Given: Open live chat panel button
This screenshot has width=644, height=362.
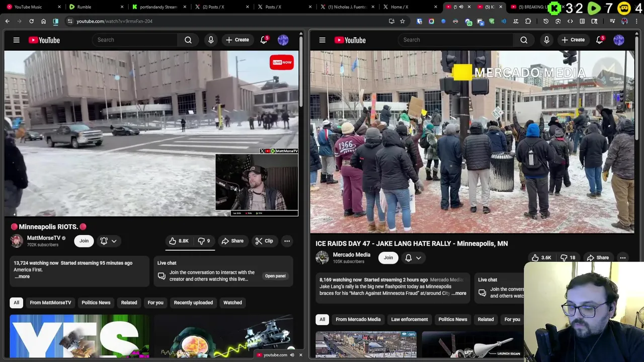Looking at the screenshot, I should tap(275, 276).
